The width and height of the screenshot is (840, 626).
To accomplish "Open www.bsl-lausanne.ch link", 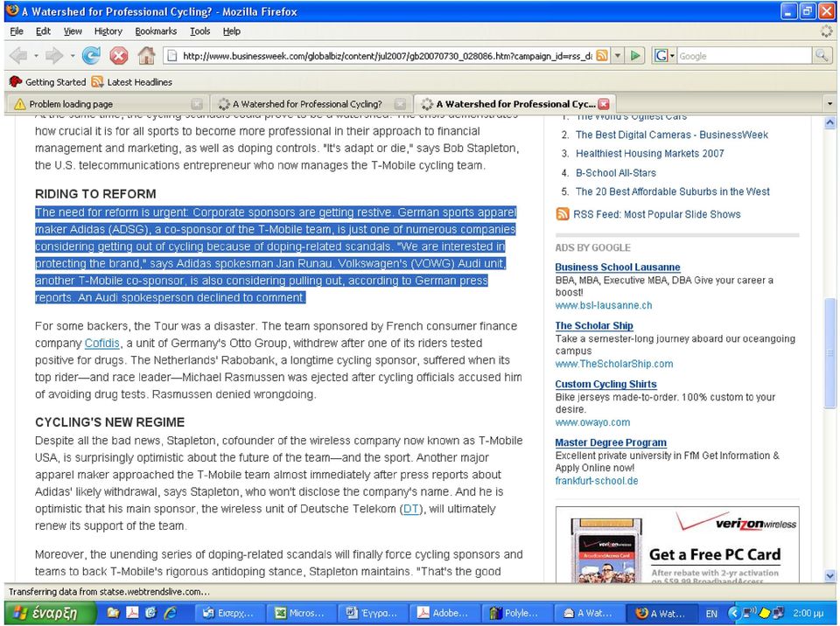I will point(604,306).
